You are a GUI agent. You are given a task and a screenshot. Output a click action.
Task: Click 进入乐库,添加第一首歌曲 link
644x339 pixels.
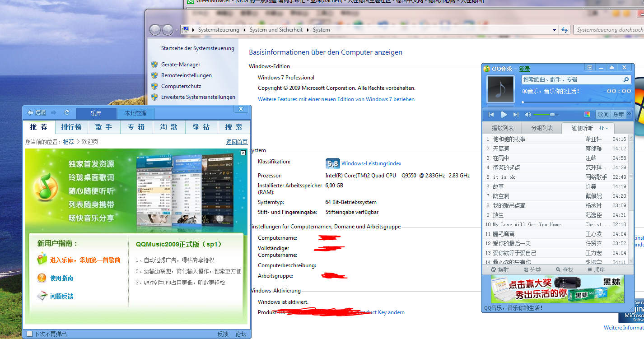pos(85,260)
